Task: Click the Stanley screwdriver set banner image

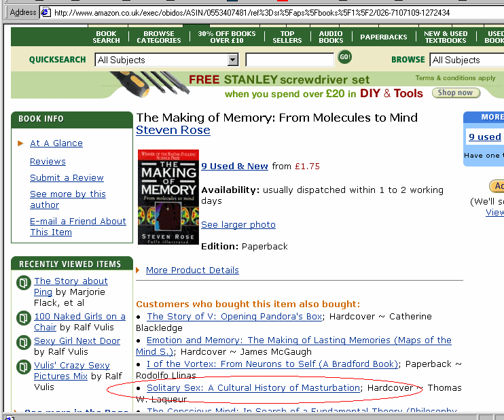Action: [x=257, y=85]
